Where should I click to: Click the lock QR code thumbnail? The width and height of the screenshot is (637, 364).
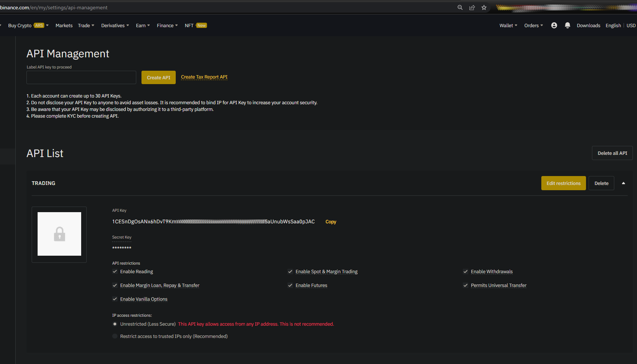pos(59,234)
